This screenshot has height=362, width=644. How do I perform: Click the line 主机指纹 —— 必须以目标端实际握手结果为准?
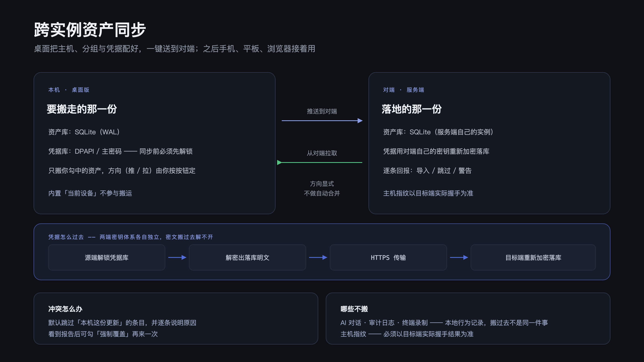[407, 334]
